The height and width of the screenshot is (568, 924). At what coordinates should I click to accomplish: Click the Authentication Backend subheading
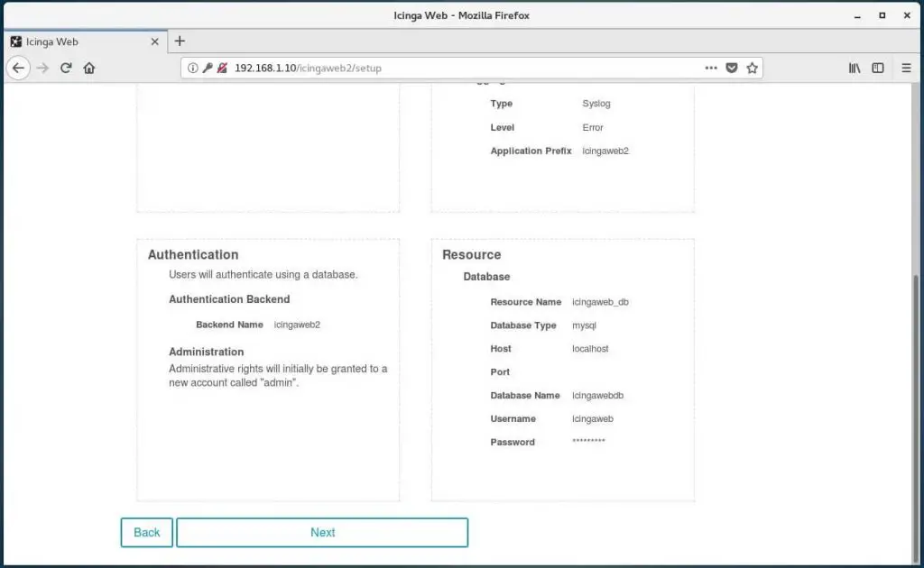(229, 299)
